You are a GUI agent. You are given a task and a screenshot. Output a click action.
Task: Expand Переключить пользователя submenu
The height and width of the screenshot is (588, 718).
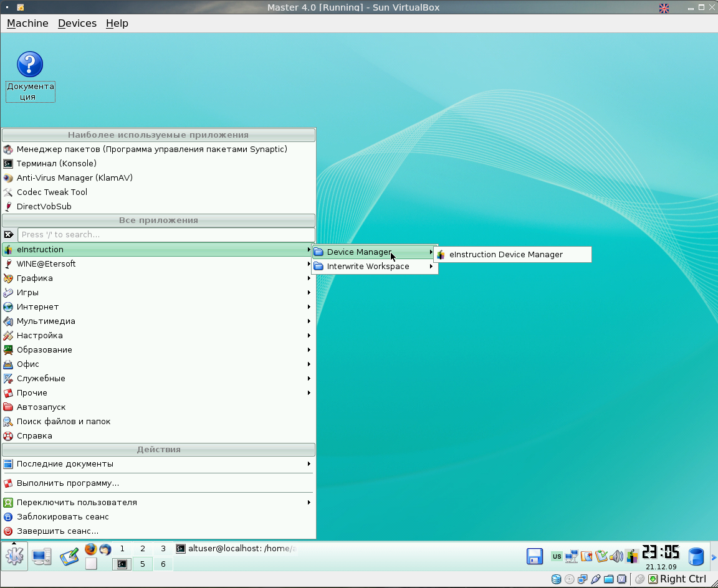(158, 503)
